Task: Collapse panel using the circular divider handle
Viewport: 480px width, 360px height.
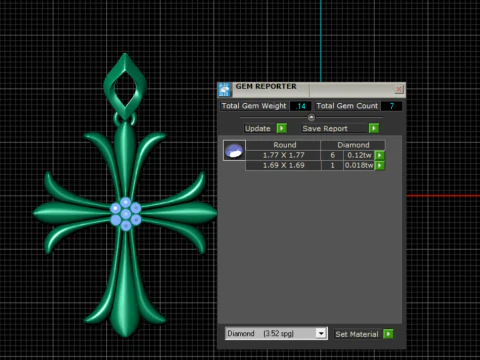Action: (311, 117)
